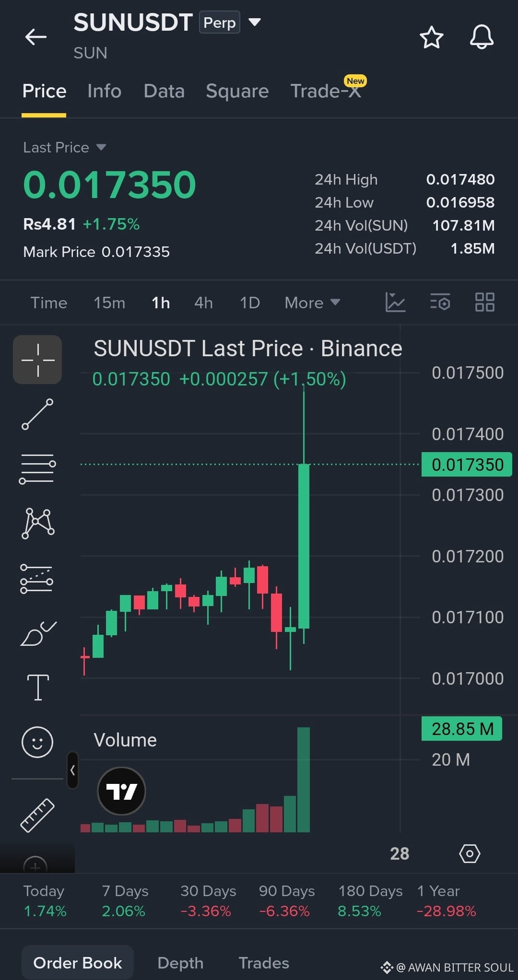Select the ruler measure tool
The height and width of the screenshot is (980, 518).
37,815
